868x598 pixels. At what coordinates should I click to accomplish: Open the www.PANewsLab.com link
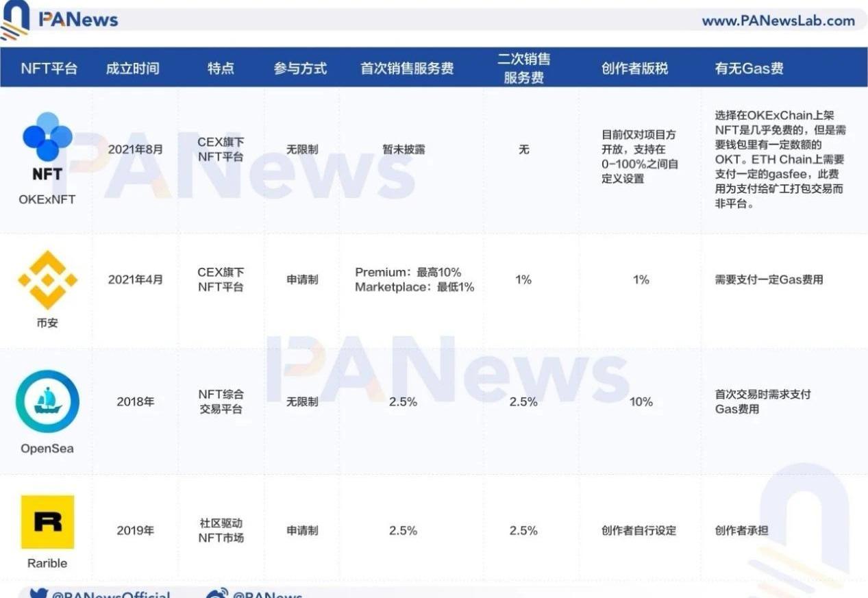pyautogui.click(x=778, y=21)
